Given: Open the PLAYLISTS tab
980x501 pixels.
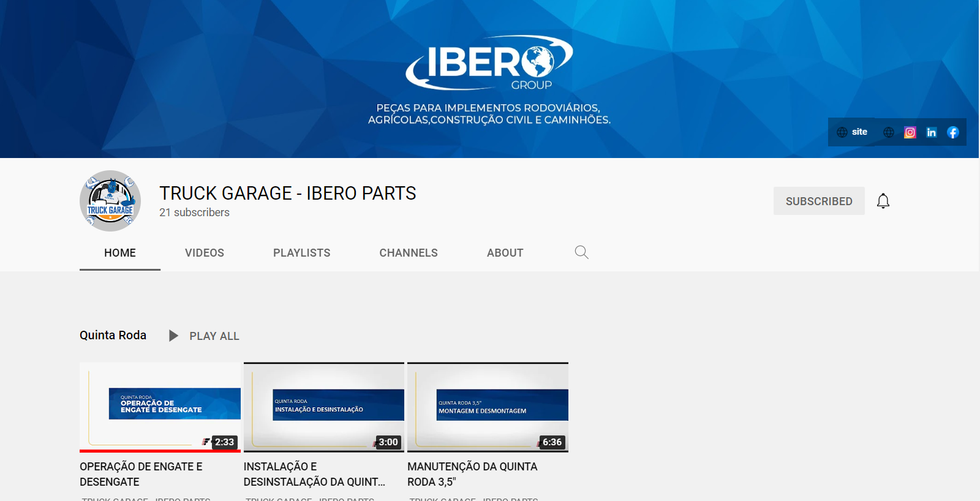Looking at the screenshot, I should click(x=302, y=253).
